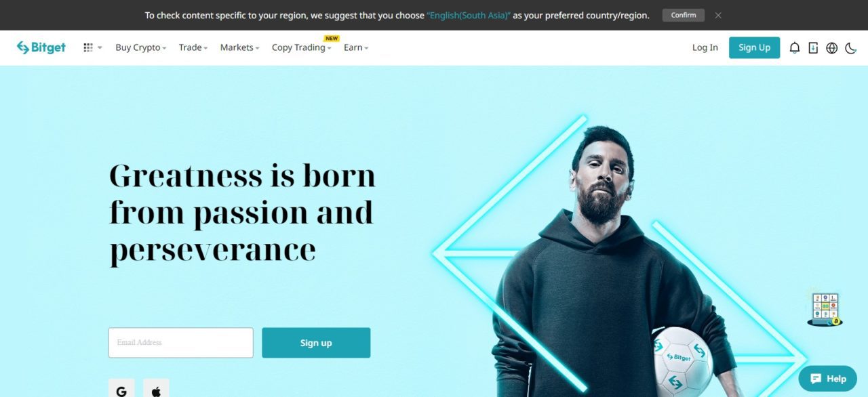The image size is (868, 397).
Task: Click the Log In link
Action: pyautogui.click(x=705, y=47)
